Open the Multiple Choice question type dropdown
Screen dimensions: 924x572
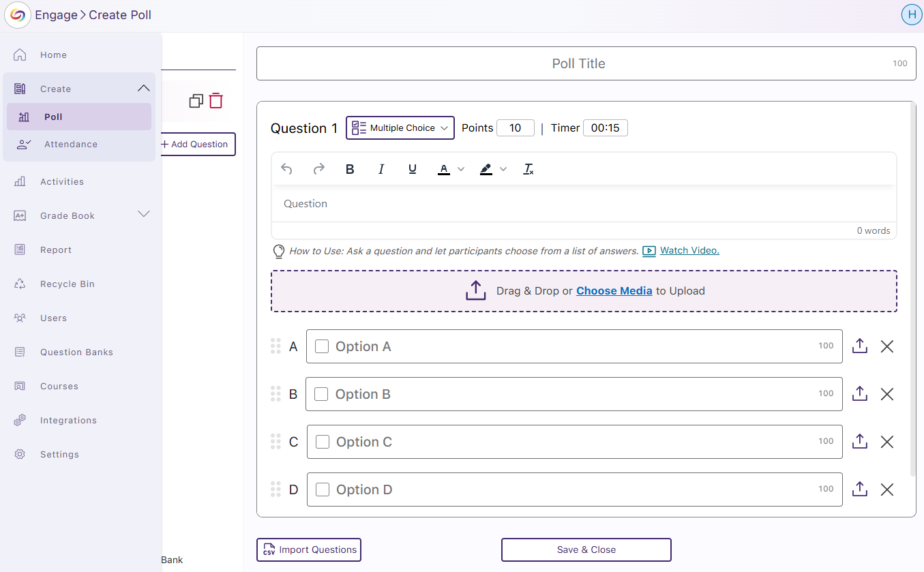400,127
